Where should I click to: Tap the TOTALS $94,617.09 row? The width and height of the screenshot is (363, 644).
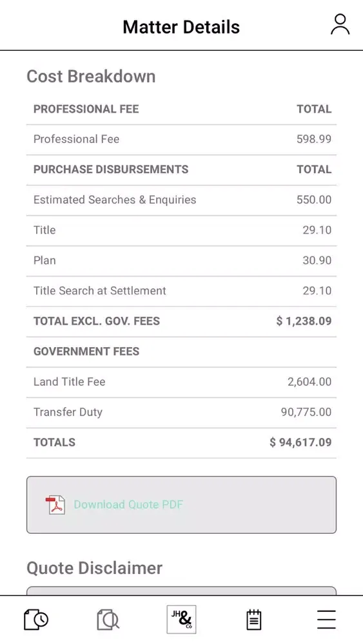pos(181,443)
